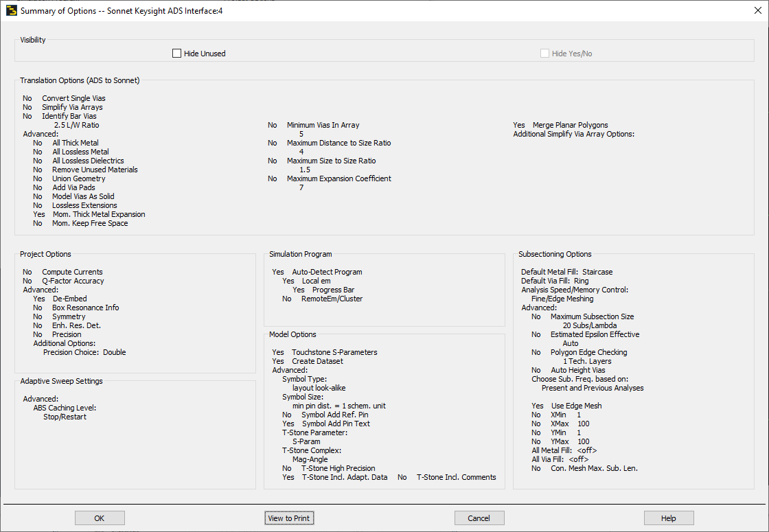Image resolution: width=769 pixels, height=532 pixels.
Task: Open Help for the options summary
Action: (669, 518)
